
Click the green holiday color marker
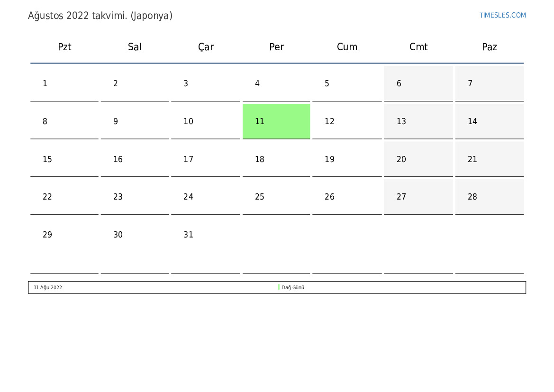point(279,287)
